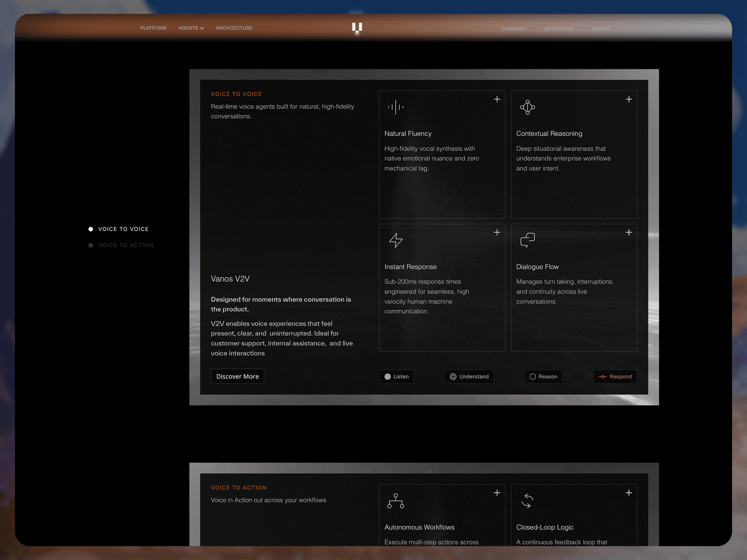Click the Natural Fluency waveform icon
Image resolution: width=747 pixels, height=560 pixels.
[396, 107]
